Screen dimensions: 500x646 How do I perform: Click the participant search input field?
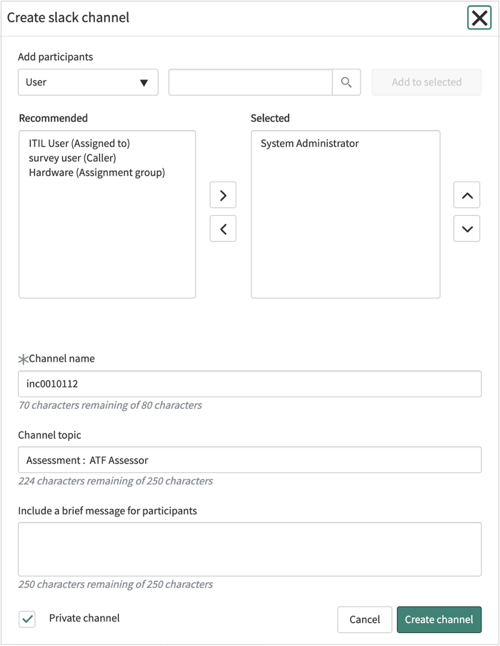point(250,82)
